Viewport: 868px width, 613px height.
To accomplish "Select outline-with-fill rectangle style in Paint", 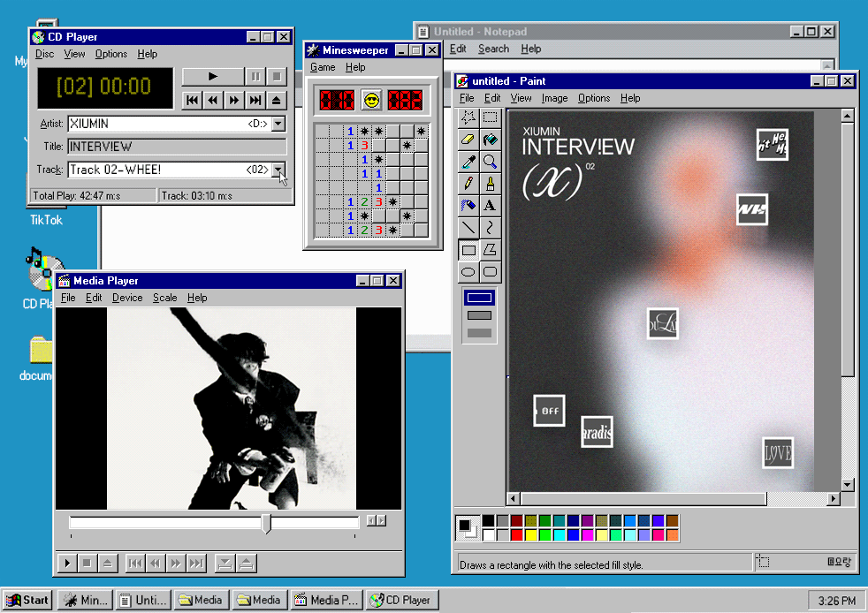I will 479,315.
